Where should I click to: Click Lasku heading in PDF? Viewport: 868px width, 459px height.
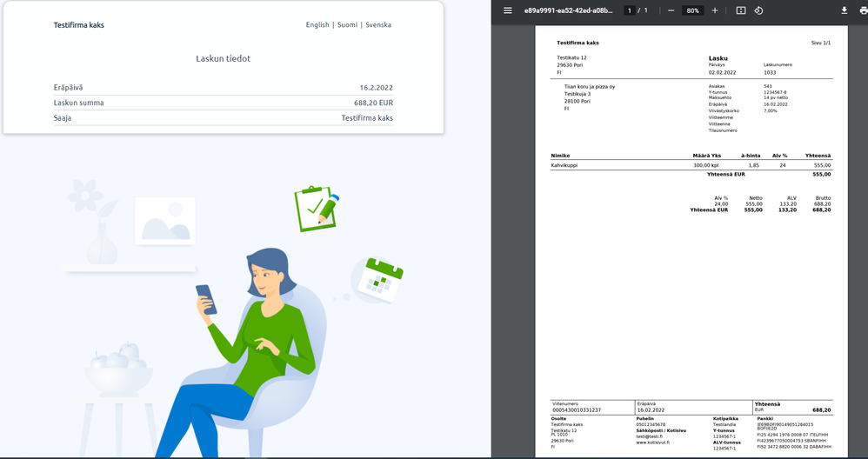(718, 58)
